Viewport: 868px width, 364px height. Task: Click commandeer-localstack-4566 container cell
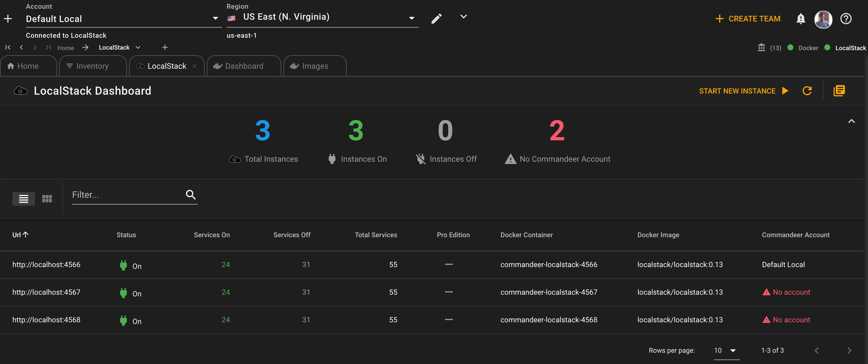(549, 265)
